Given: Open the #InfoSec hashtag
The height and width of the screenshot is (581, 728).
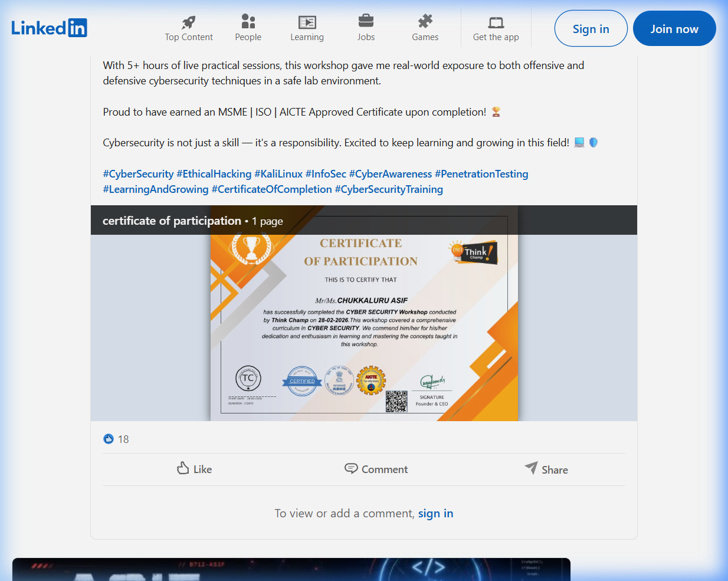Looking at the screenshot, I should (x=326, y=174).
